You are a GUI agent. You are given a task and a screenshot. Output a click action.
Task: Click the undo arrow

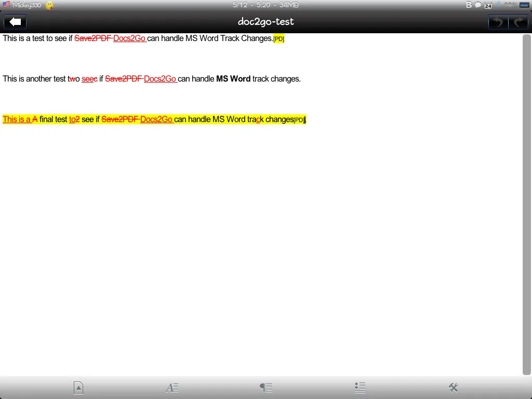pos(498,22)
